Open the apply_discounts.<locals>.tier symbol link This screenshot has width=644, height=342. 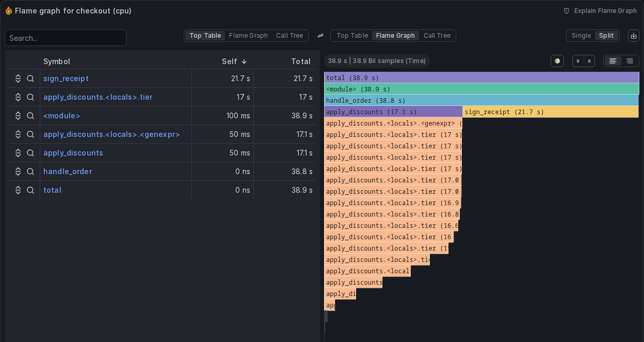coord(98,97)
